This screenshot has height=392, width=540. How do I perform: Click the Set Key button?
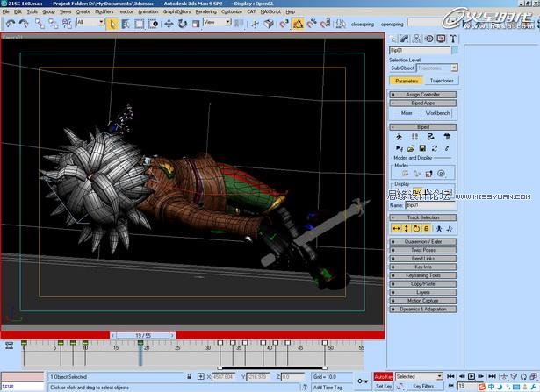coord(384,387)
